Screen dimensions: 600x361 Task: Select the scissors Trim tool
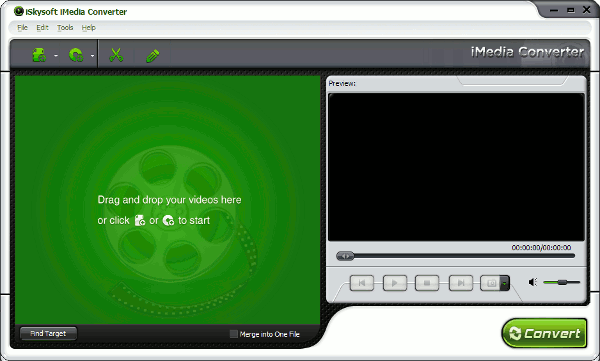[x=116, y=55]
